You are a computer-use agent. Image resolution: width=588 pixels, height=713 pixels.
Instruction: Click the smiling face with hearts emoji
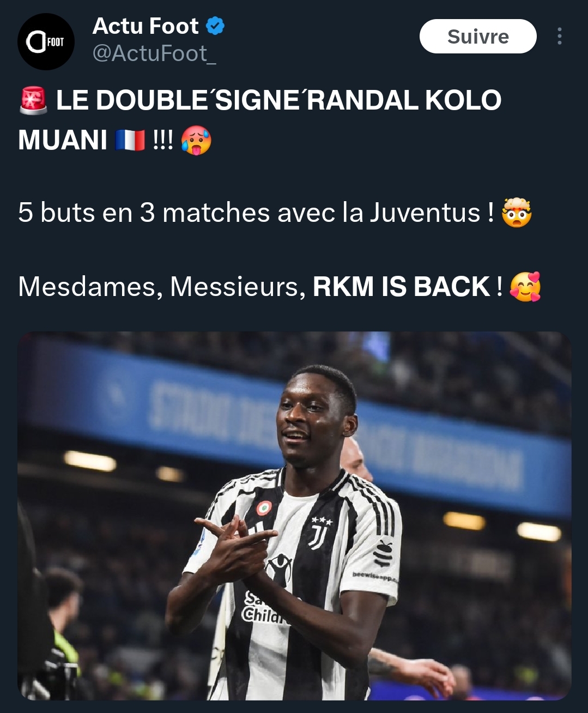point(525,286)
